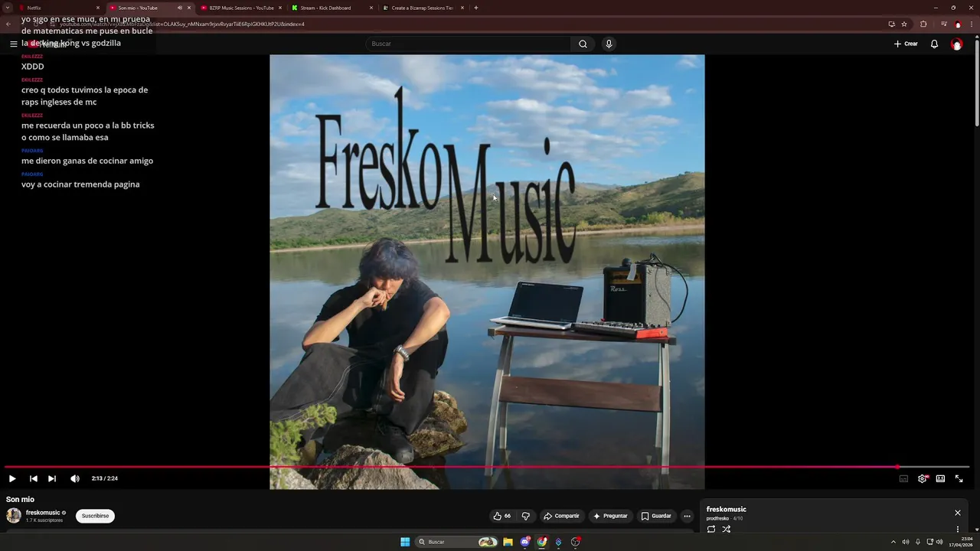Click the Preguntar button
The width and height of the screenshot is (980, 551).
(x=610, y=516)
